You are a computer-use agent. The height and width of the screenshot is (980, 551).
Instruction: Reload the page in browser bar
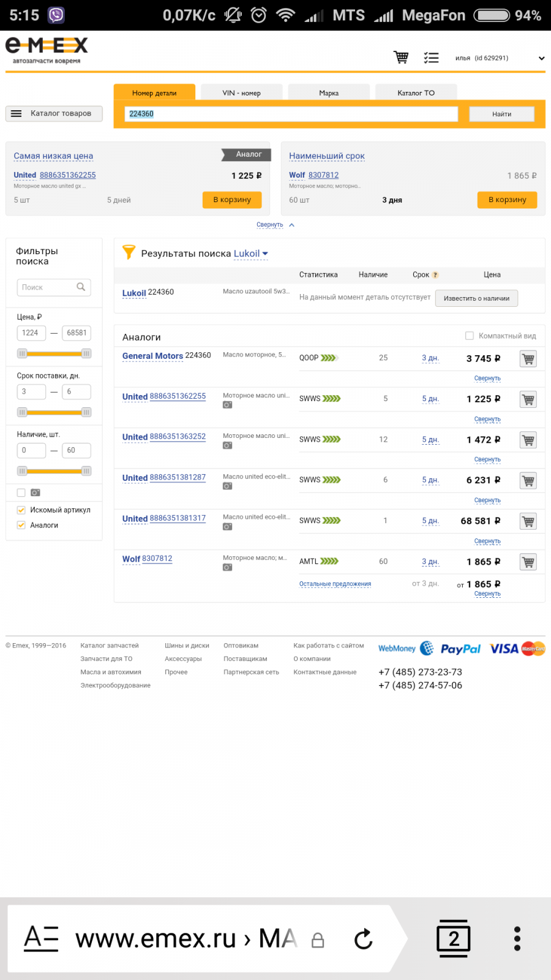tap(364, 939)
